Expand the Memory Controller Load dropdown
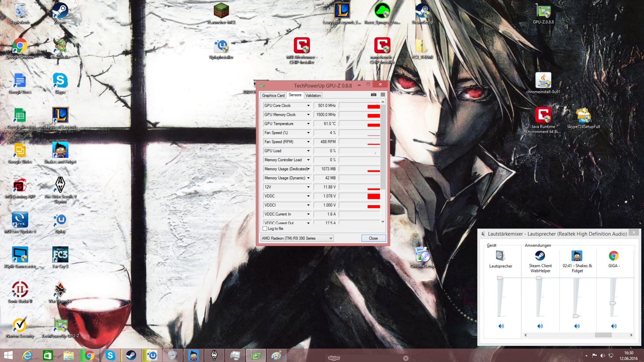The height and width of the screenshot is (362, 644). (x=308, y=160)
